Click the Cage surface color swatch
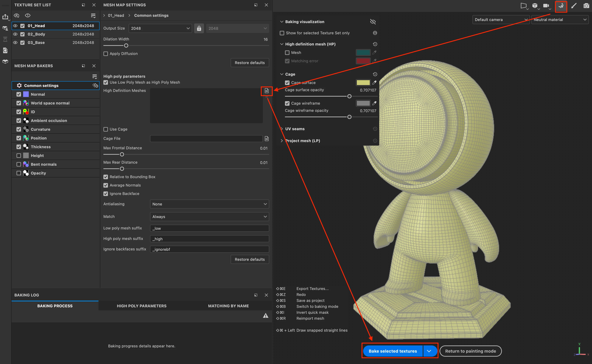 click(x=363, y=83)
